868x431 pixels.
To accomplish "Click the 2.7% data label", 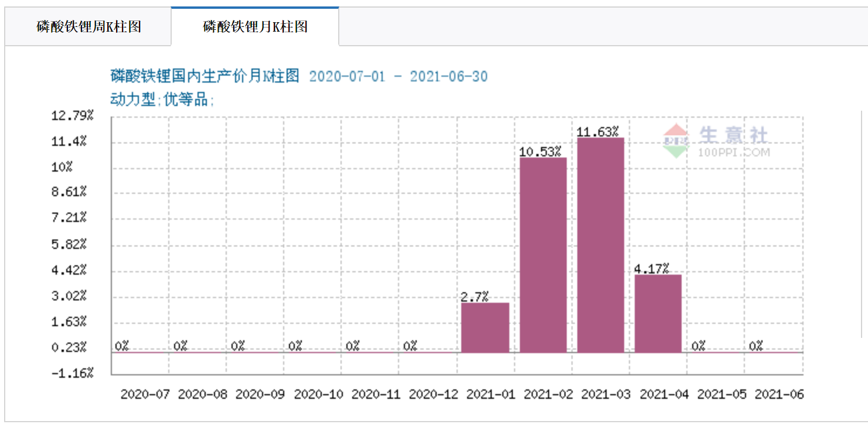I will click(475, 297).
